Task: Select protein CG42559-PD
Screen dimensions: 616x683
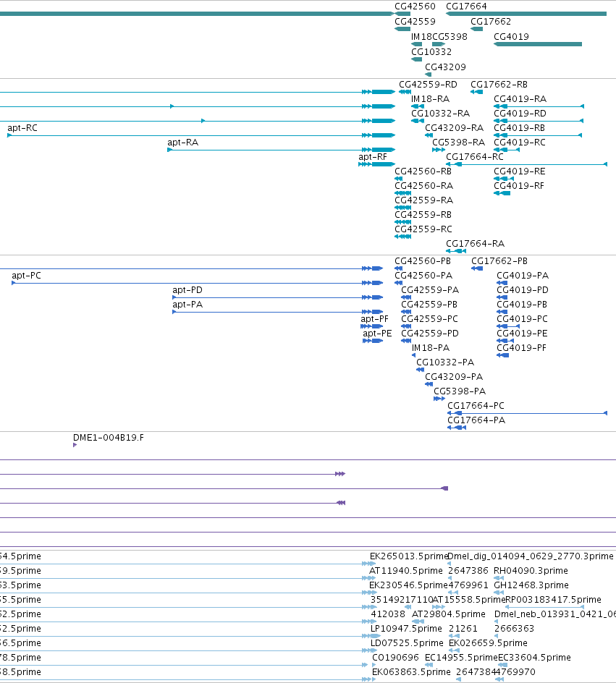Action: coord(429,334)
